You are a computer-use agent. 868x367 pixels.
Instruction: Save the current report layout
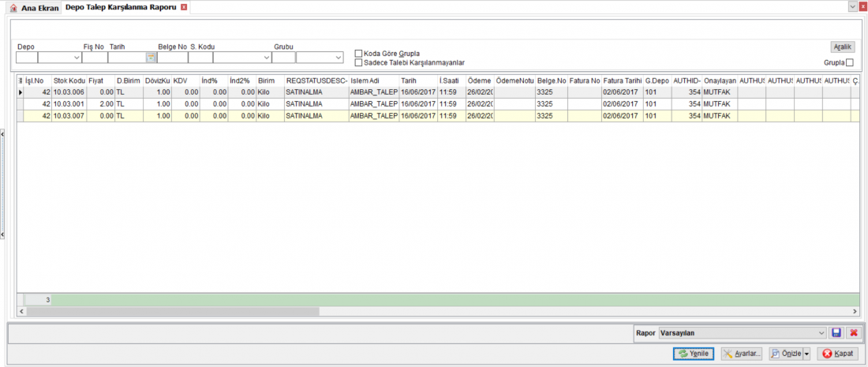(x=836, y=333)
